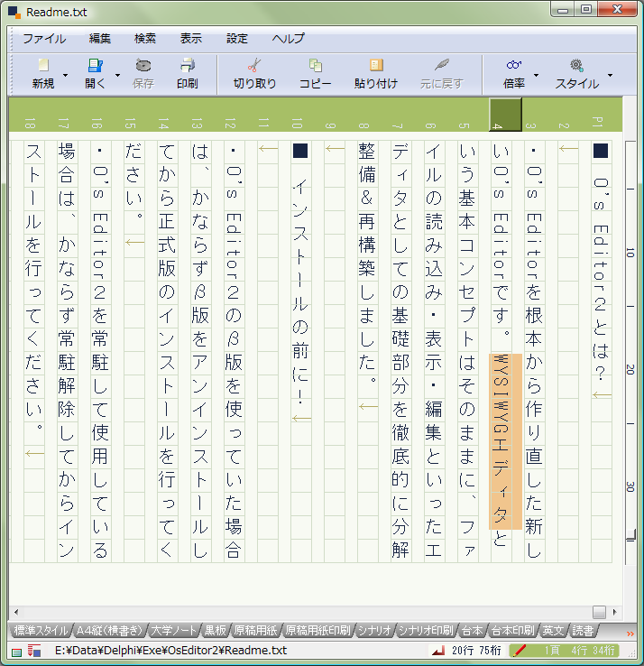
Task: Click the horizontal scrollbar thumb
Action: click(599, 612)
